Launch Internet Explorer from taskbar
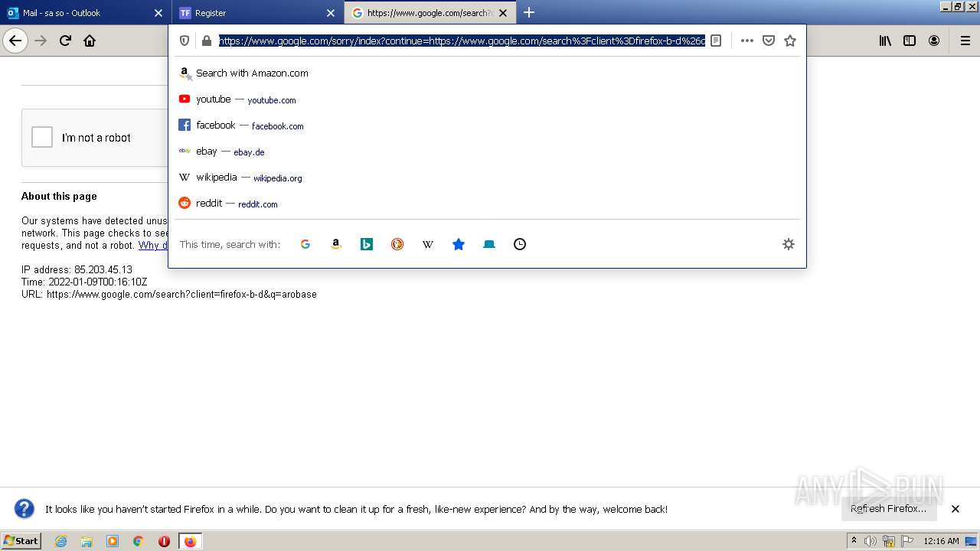The image size is (980, 551). pos(61,541)
